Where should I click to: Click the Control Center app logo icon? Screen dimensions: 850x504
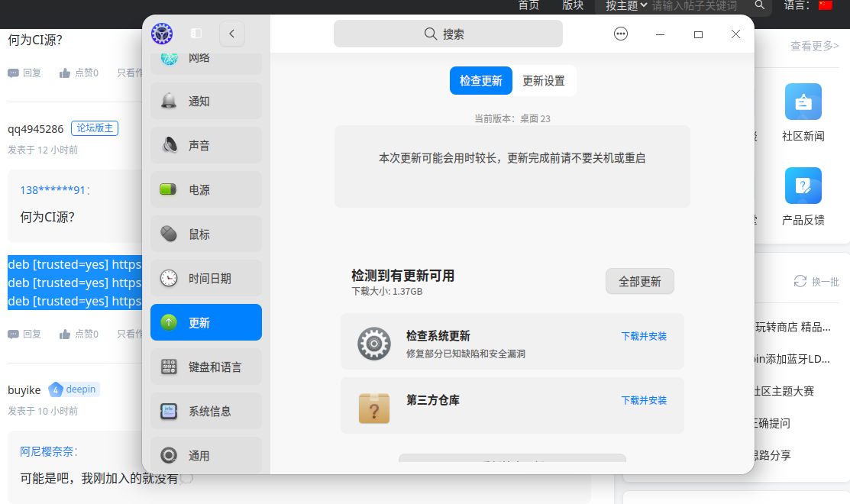point(162,34)
